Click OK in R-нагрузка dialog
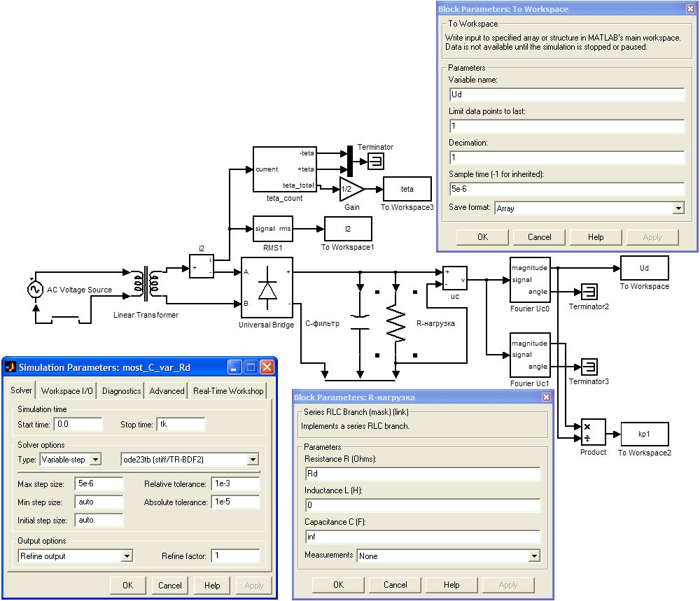This screenshot has height=601, width=700. [x=338, y=585]
